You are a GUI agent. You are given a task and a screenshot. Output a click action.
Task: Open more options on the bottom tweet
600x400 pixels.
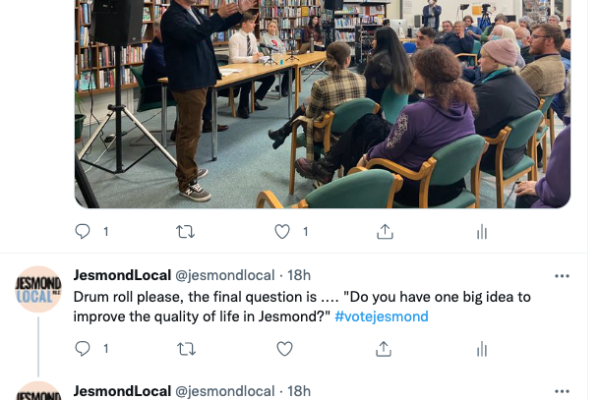click(562, 392)
